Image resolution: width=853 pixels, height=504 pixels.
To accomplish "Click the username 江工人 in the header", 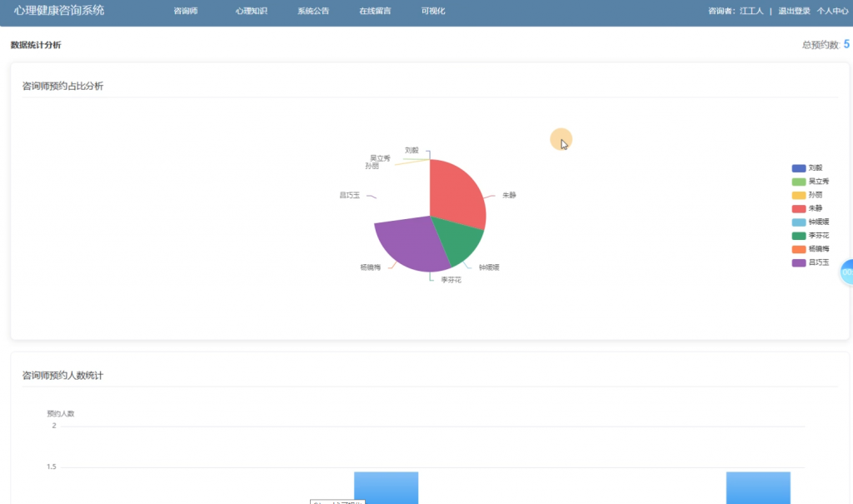I will tap(751, 11).
